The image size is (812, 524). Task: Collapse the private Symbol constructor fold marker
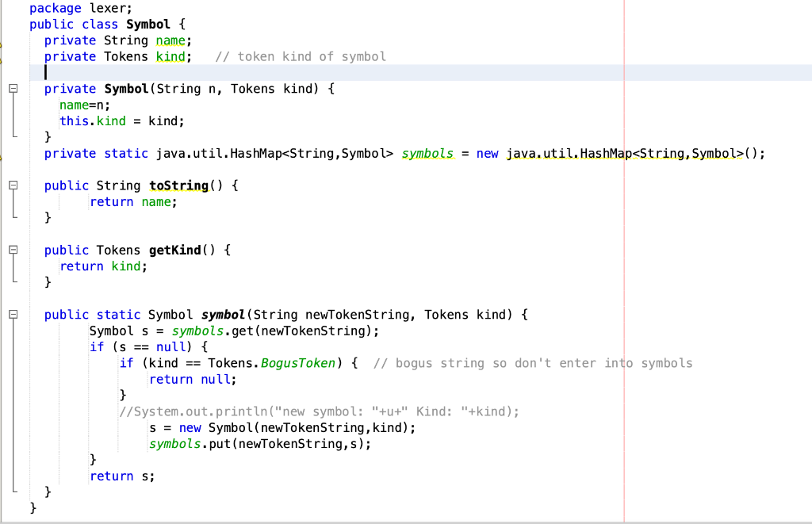pyautogui.click(x=13, y=89)
